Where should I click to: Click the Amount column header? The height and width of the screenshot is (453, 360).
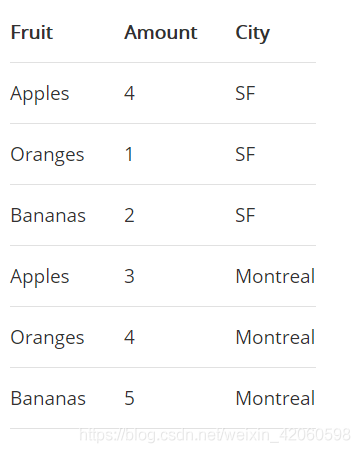click(161, 32)
